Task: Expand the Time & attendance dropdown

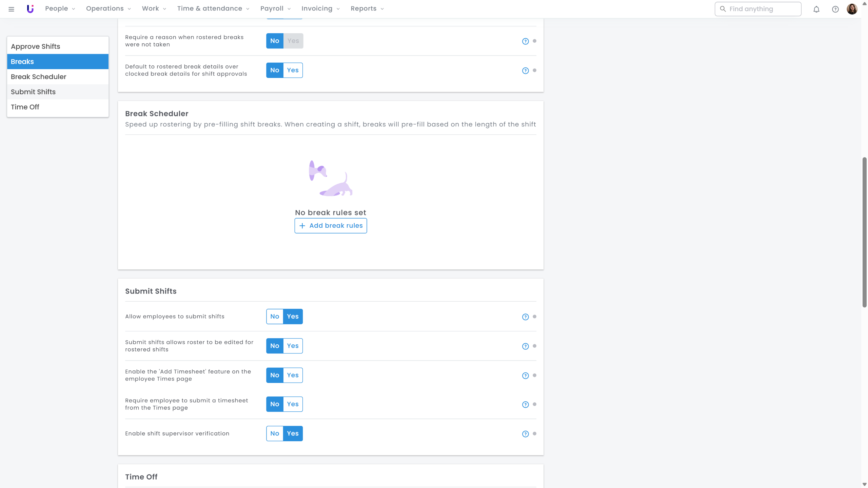Action: [x=213, y=8]
